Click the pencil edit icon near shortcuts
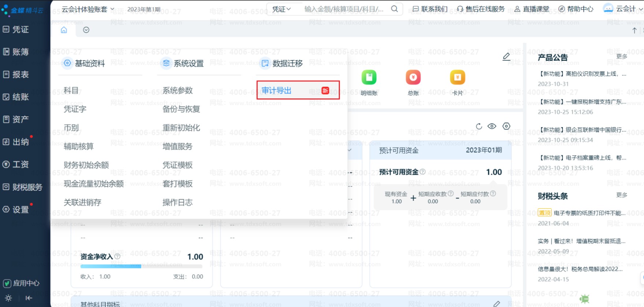Viewport: 644px width, 307px height. 506,56
